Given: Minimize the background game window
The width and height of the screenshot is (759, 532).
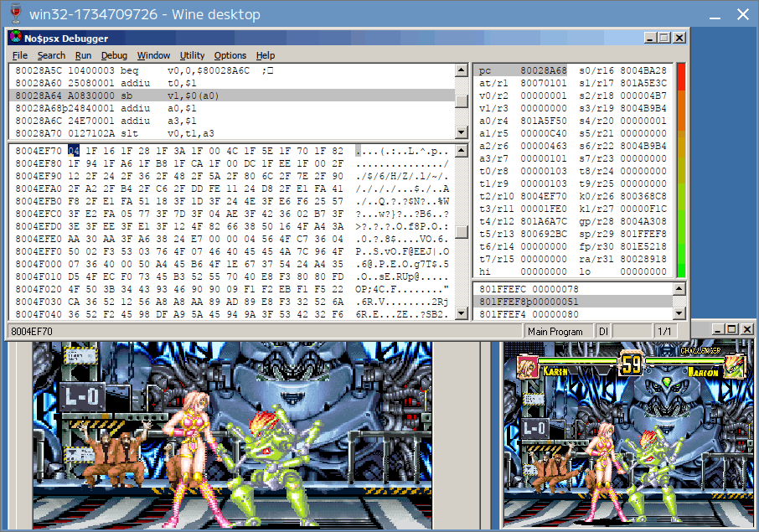Looking at the screenshot, I should pyautogui.click(x=718, y=329).
